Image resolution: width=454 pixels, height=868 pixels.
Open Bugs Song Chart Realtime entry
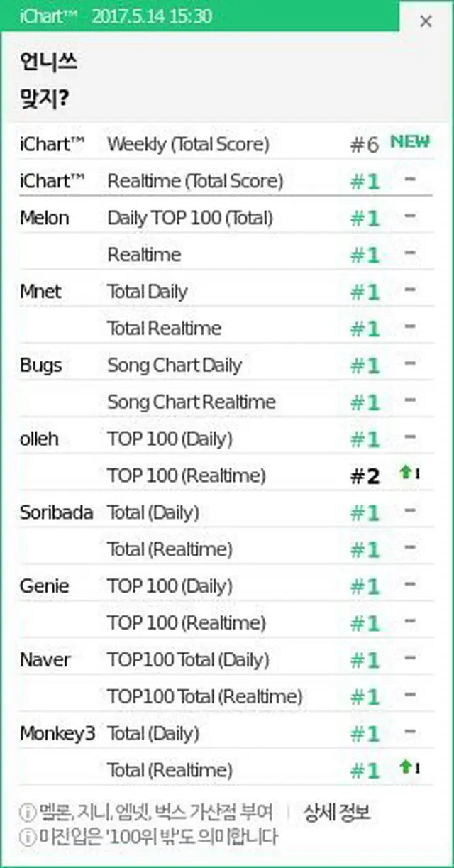227,402
